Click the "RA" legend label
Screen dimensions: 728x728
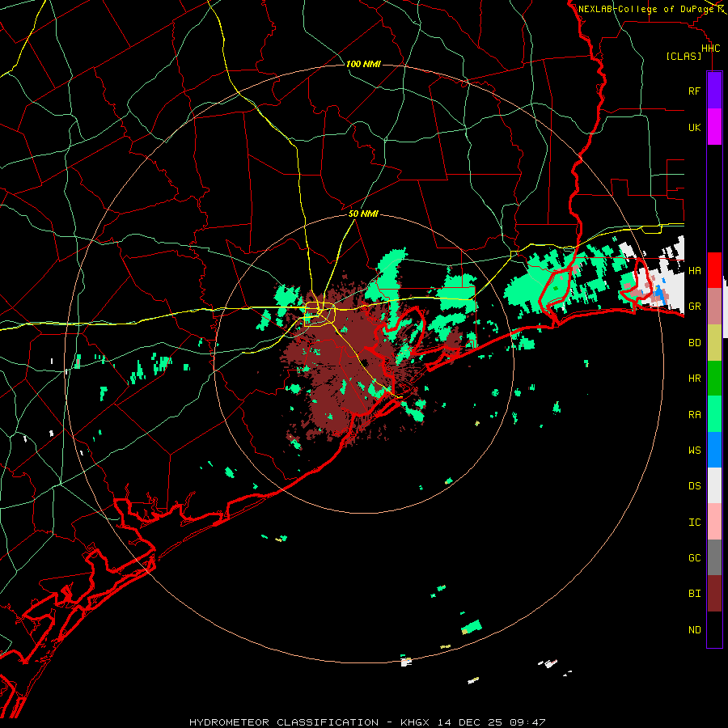tap(694, 415)
